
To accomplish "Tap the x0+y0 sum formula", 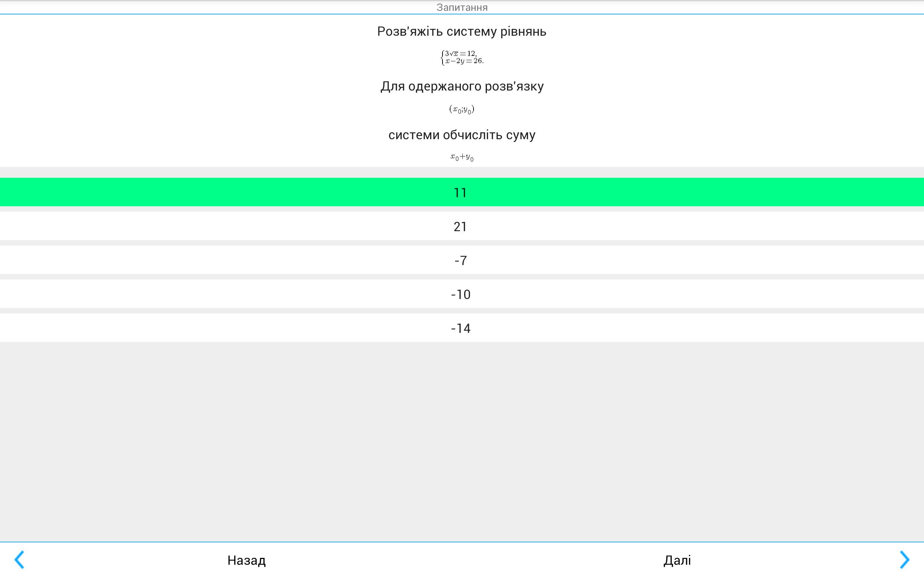I will point(462,157).
